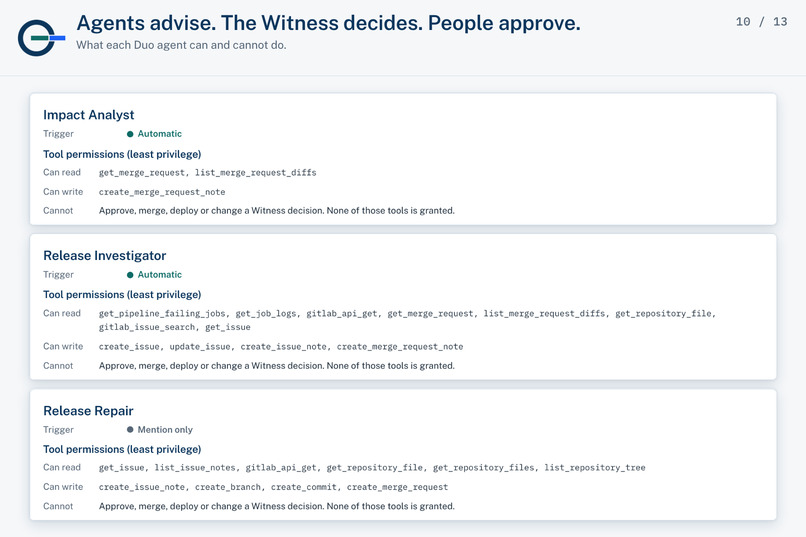Click 'Trigger' label in Release Repair card
Image resolution: width=806 pixels, height=537 pixels.
click(x=58, y=430)
